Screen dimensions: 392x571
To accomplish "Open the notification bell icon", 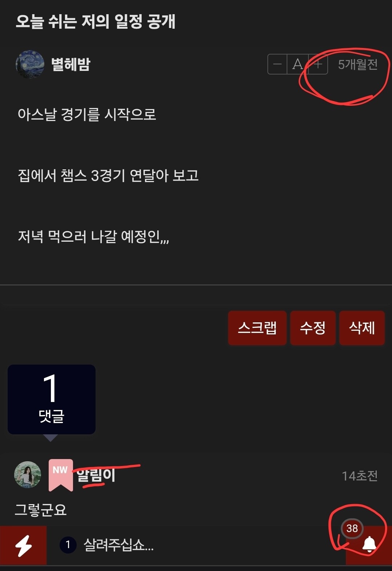I will coord(369,544).
